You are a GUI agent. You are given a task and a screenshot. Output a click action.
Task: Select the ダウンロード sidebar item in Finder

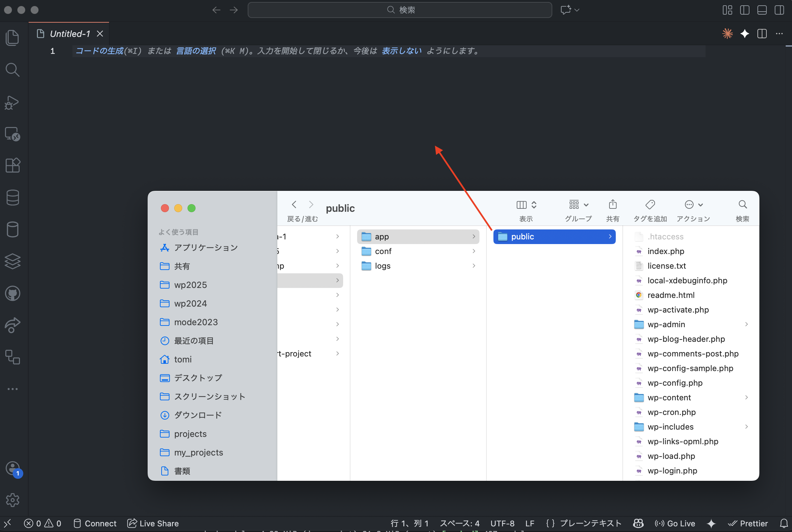click(198, 415)
